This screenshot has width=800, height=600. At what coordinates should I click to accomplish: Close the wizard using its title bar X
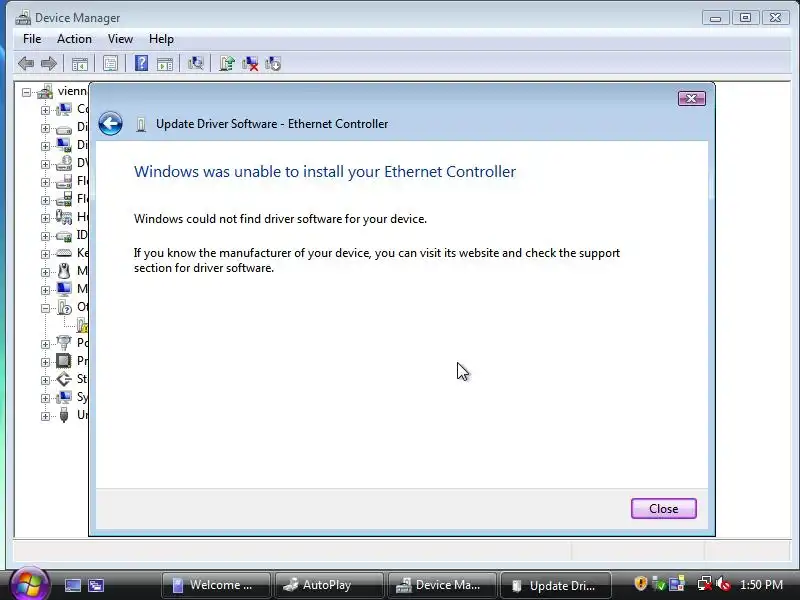coord(691,98)
